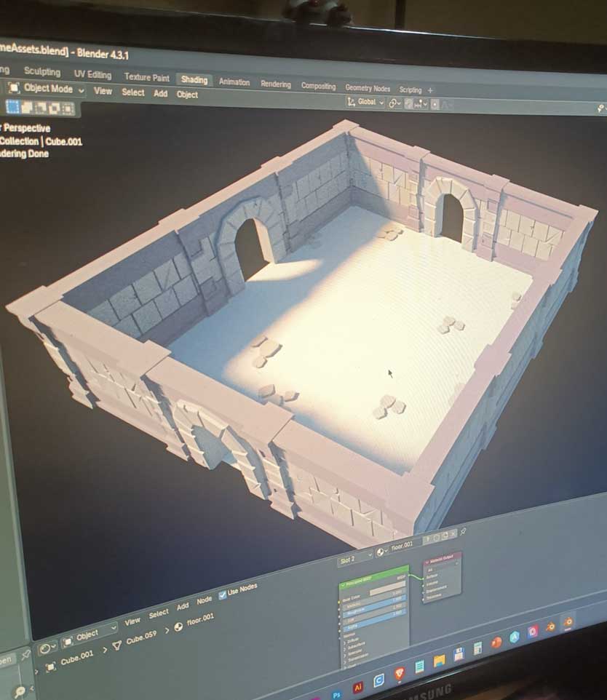This screenshot has height=700, width=607.
Task: Open File Explorer folder icon in taskbar
Action: pyautogui.click(x=439, y=661)
